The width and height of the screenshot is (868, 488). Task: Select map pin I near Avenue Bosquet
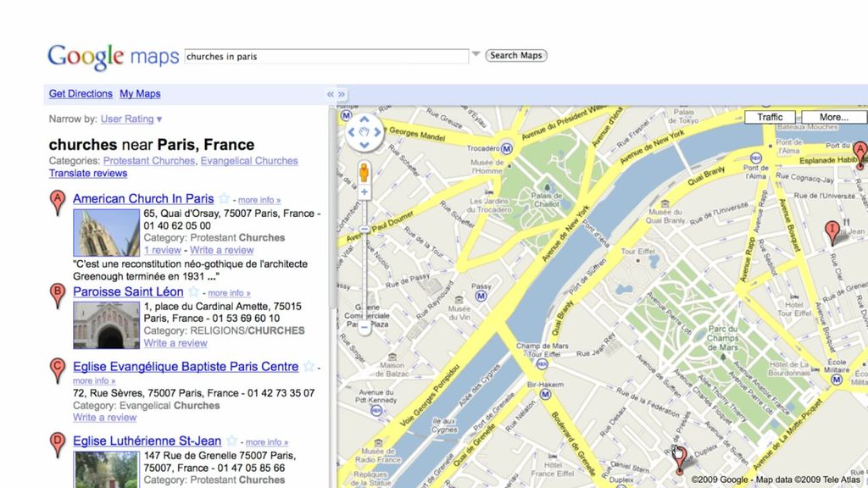832,232
